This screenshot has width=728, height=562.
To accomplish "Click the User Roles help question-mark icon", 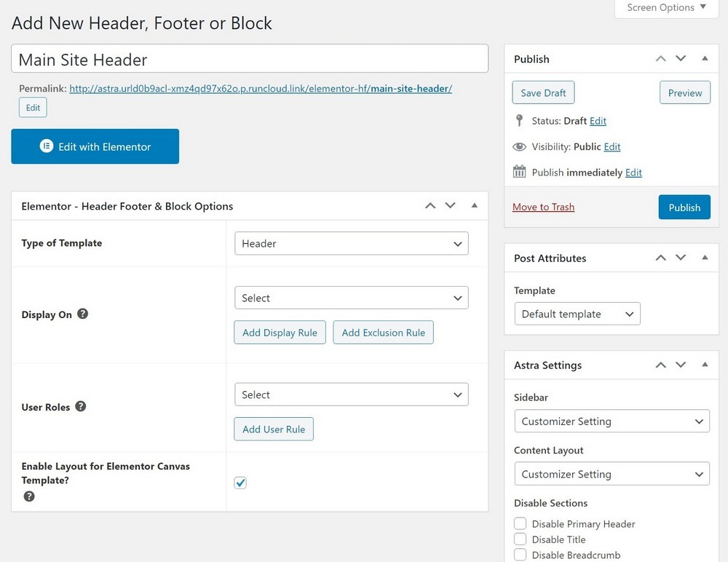I will pos(80,406).
